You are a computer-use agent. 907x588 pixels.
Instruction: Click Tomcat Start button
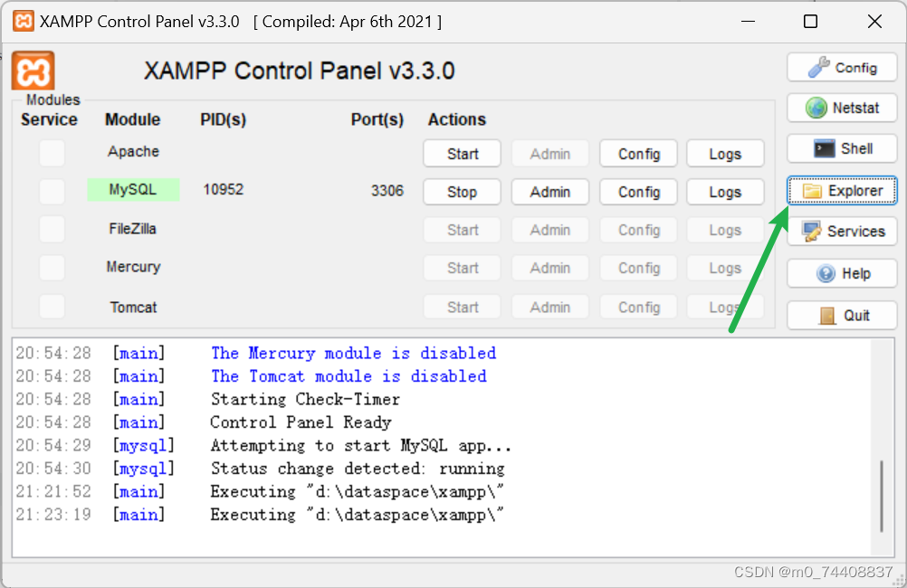(x=463, y=307)
